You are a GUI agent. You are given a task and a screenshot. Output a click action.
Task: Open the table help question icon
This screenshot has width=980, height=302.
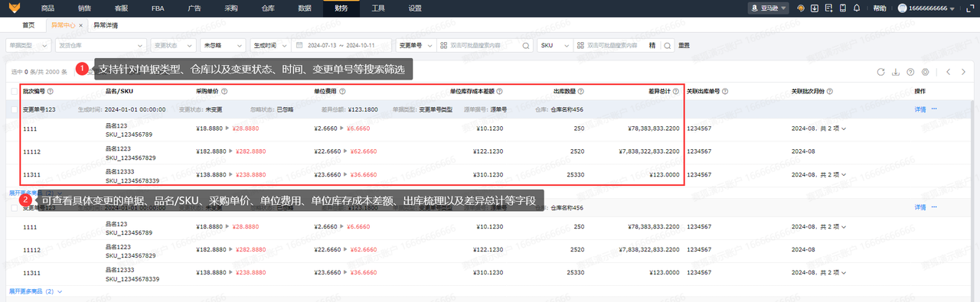[910, 72]
